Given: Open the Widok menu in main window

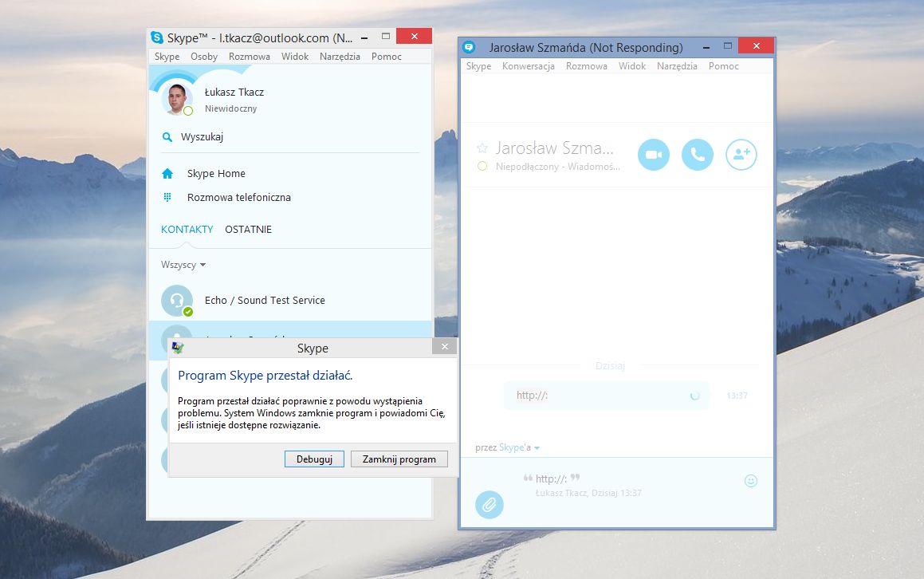Looking at the screenshot, I should [295, 56].
